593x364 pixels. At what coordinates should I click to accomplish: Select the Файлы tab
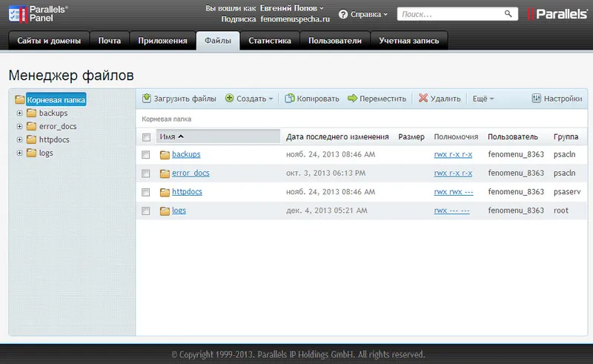[218, 41]
